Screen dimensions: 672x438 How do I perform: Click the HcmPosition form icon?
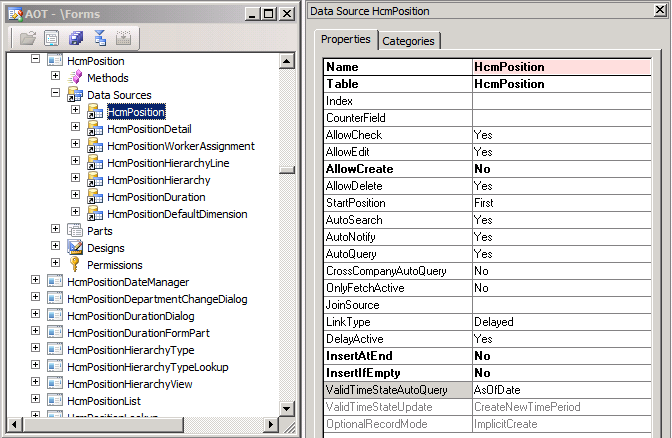(x=55, y=60)
